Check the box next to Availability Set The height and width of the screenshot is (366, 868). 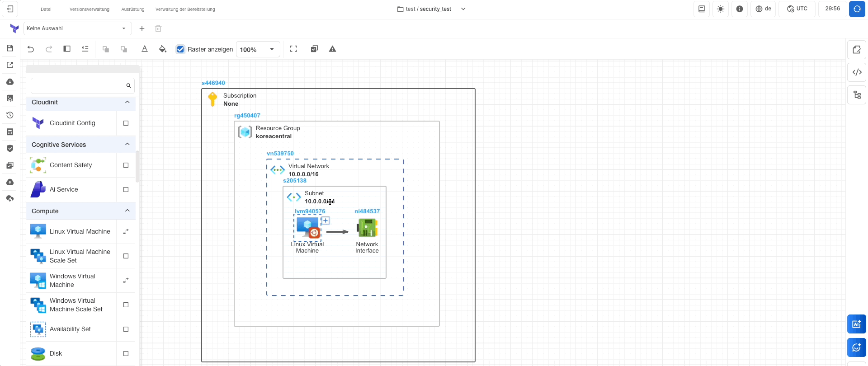coord(126,329)
